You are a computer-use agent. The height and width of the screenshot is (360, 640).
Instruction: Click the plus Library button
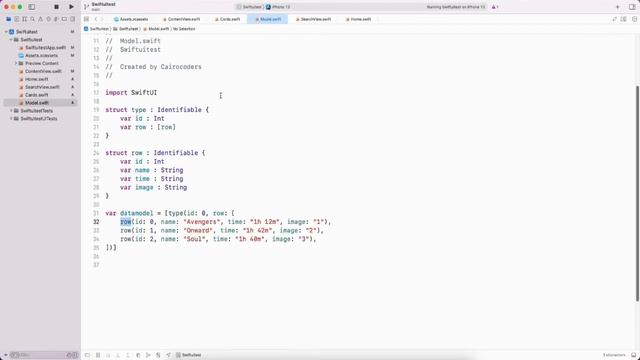617,7
